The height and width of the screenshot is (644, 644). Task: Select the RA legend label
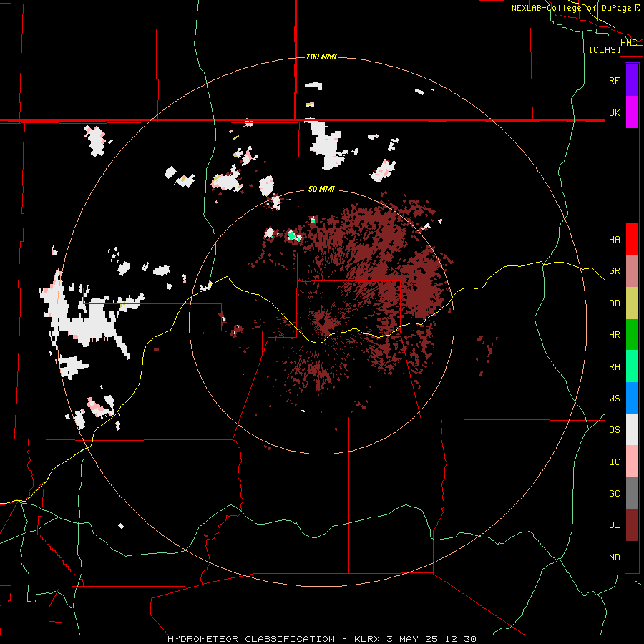[614, 367]
